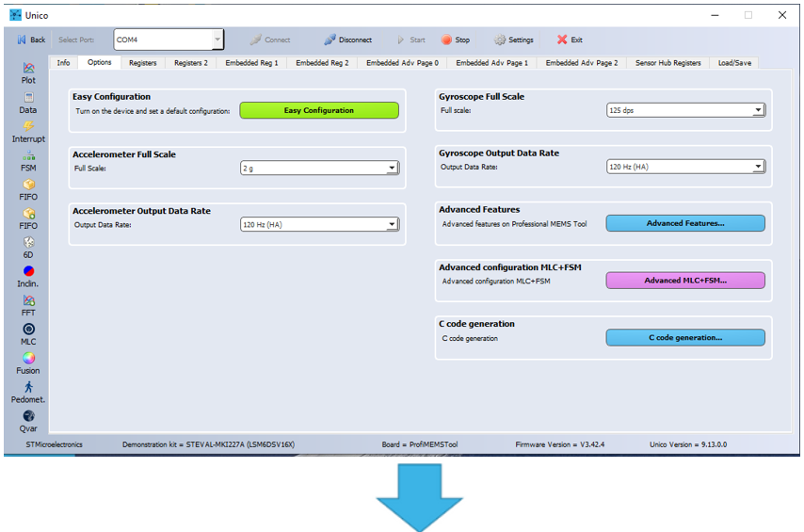This screenshot has width=804, height=532.
Task: Open the Data sidebar tool
Action: click(28, 104)
